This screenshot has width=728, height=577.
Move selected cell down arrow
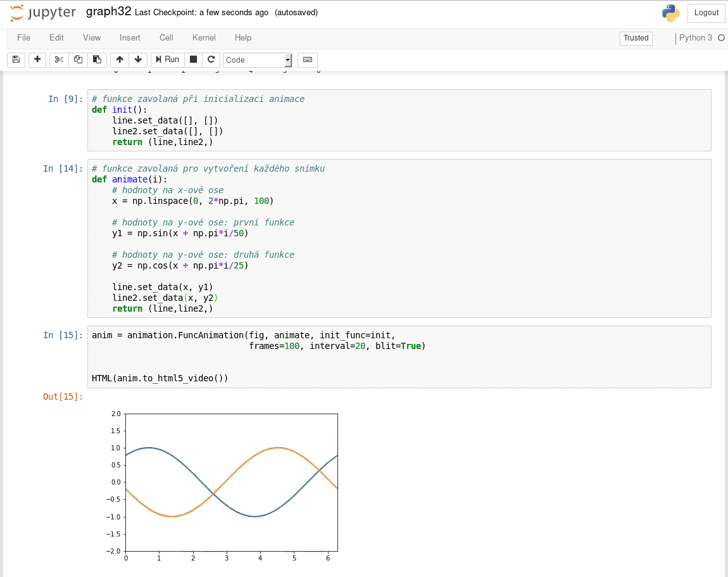pyautogui.click(x=138, y=60)
